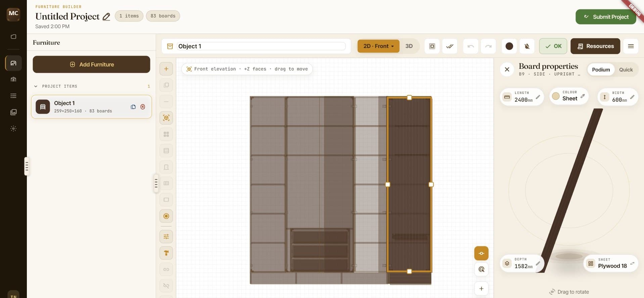Image resolution: width=644 pixels, height=298 pixels.
Task: Click the green OK button
Action: pos(553,46)
